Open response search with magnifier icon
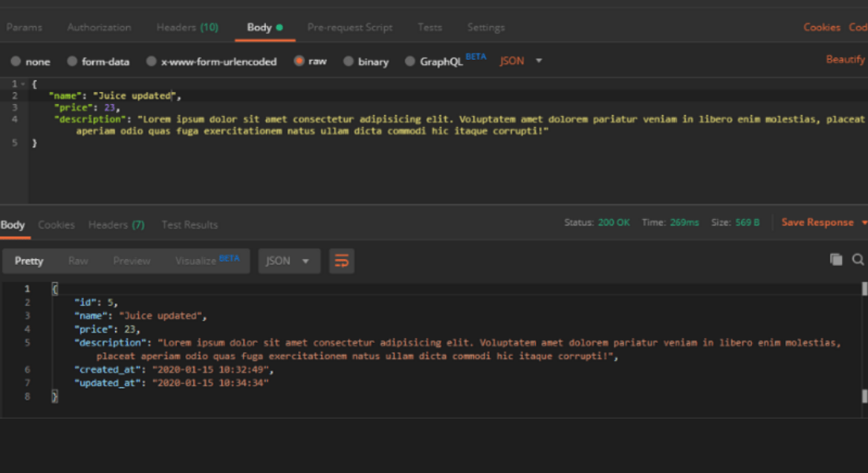 click(x=858, y=259)
